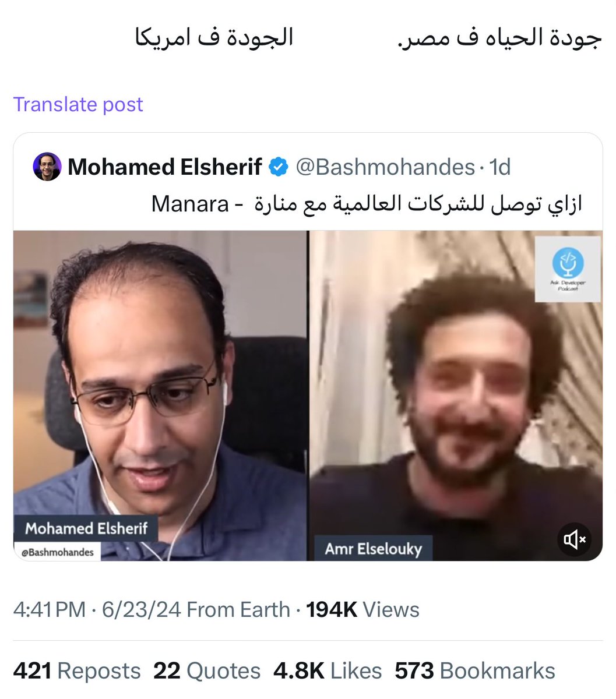
Task: View the 421 Reposts list
Action: point(77,671)
